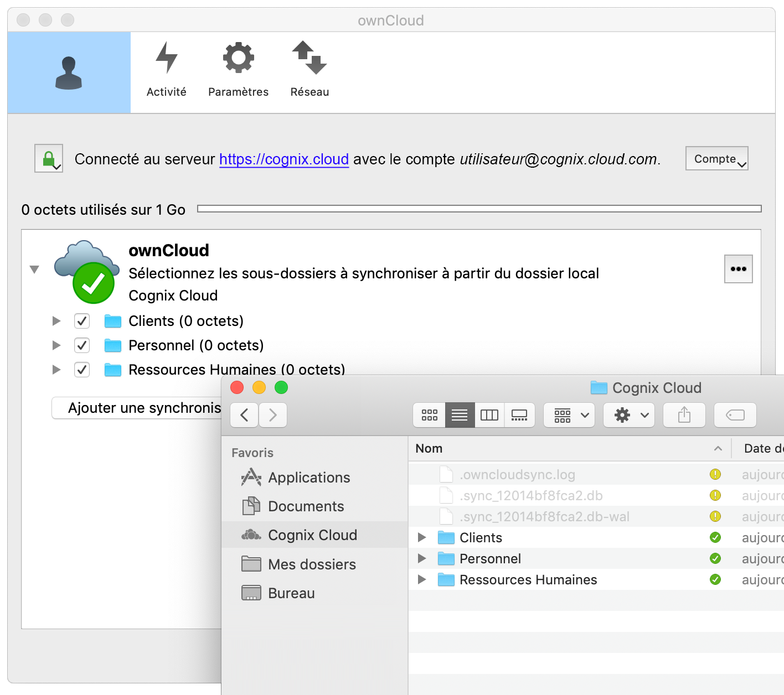784x695 pixels.
Task: Open the https://cognix.cloud server link
Action: [284, 159]
